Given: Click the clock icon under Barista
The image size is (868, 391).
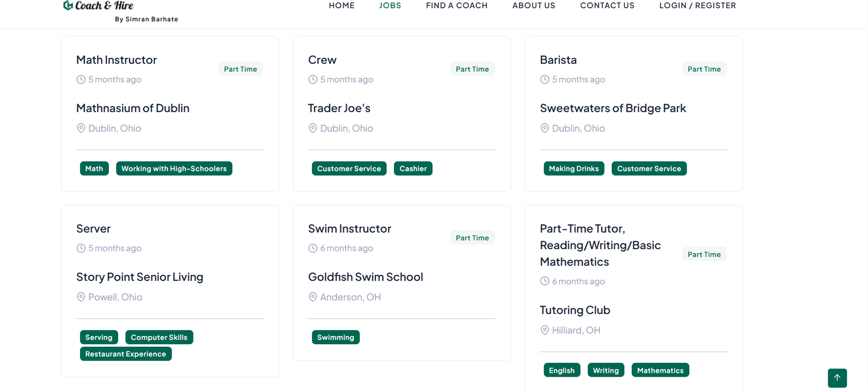Looking at the screenshot, I should pyautogui.click(x=544, y=79).
